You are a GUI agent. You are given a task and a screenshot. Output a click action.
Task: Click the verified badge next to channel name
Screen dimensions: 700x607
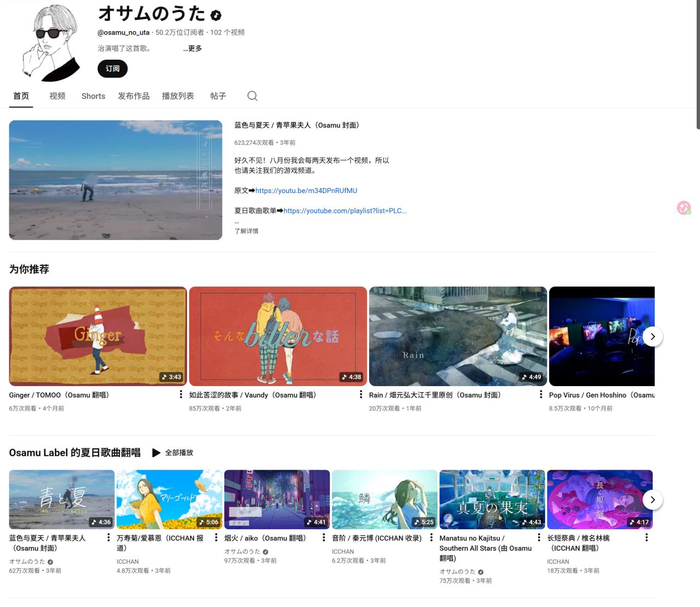pyautogui.click(x=216, y=15)
